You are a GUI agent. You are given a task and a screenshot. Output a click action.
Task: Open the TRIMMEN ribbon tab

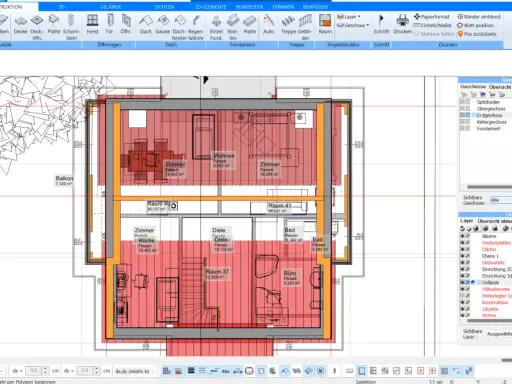283,7
